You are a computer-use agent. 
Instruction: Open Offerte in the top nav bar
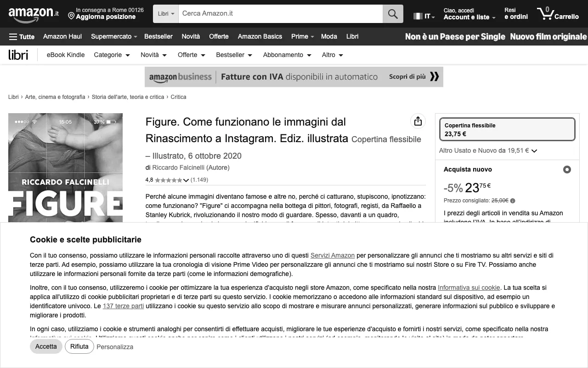pos(219,36)
